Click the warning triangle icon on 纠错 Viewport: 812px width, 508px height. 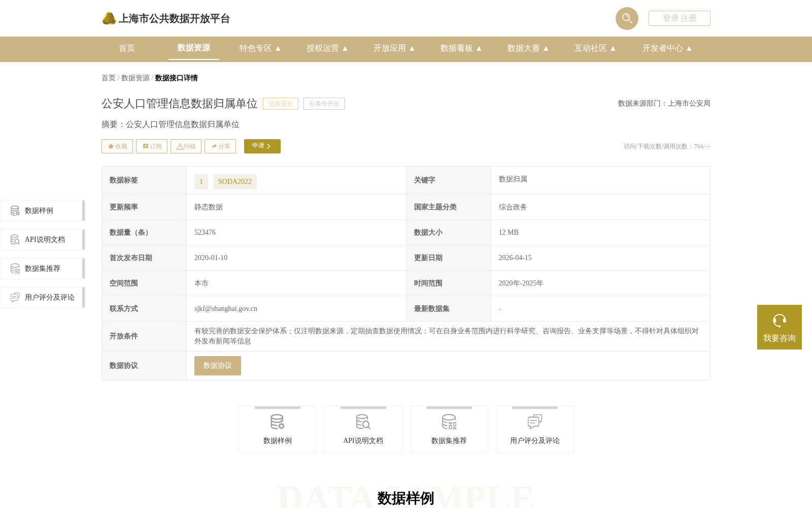(180, 146)
